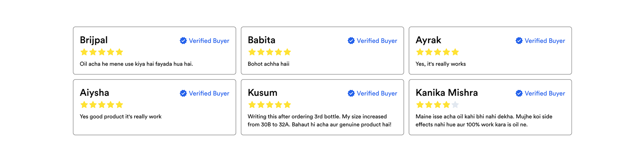644x154 pixels.
Task: Click verified badge icon on Babita's review
Action: (x=351, y=41)
